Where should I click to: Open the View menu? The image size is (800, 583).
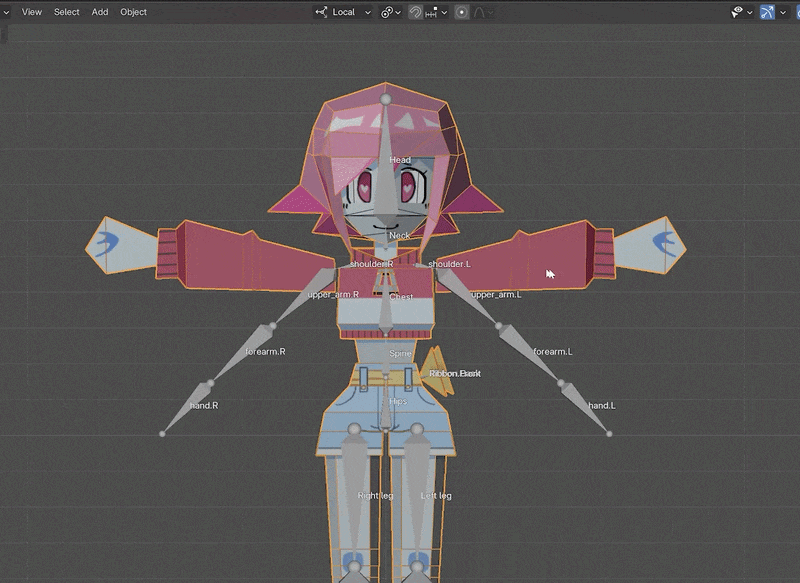[32, 12]
